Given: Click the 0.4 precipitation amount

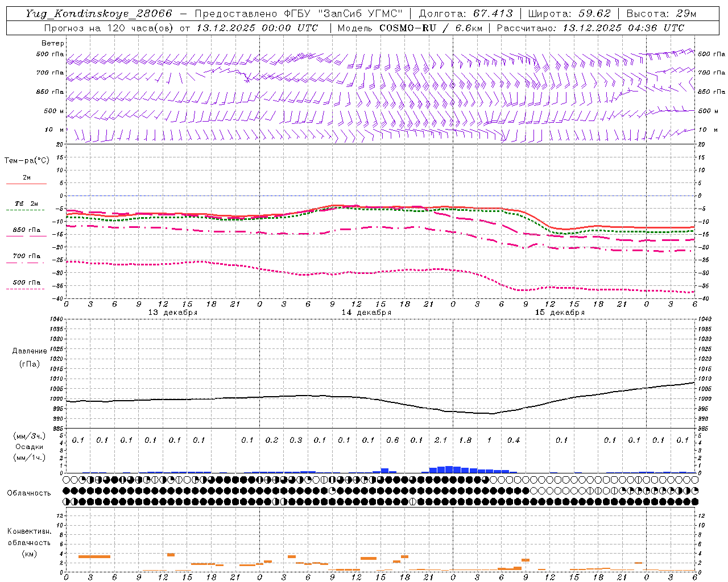Looking at the screenshot, I should tap(513, 440).
